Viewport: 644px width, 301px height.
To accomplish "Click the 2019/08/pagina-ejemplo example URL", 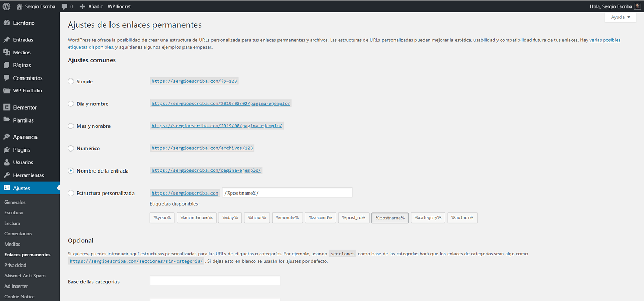I will coord(217,126).
